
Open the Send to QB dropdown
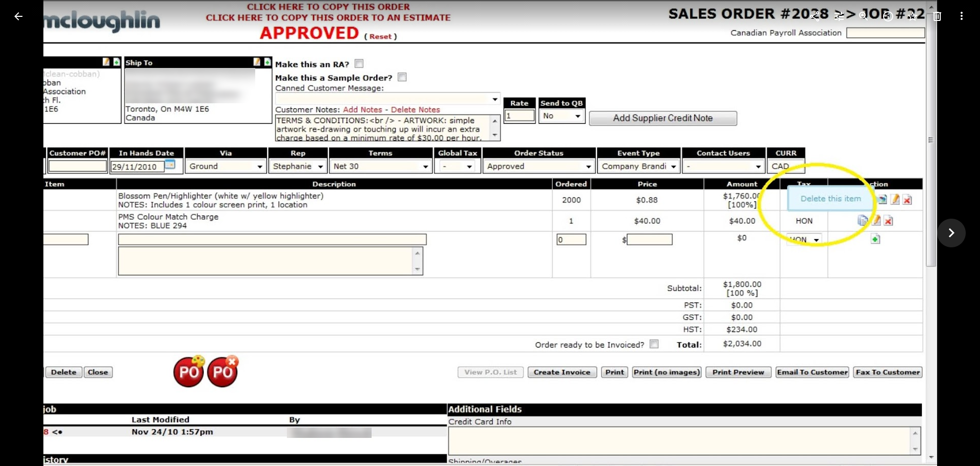561,116
